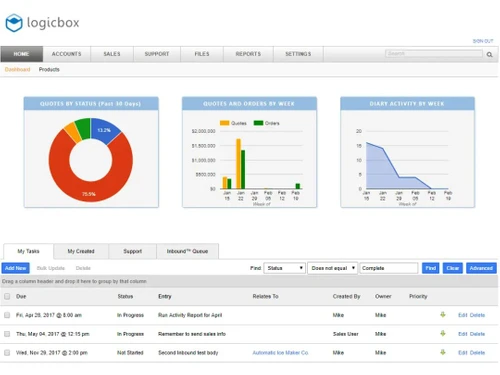Click priority arrow for Run Activity Report
This screenshot has width=500, height=375.
click(x=443, y=315)
